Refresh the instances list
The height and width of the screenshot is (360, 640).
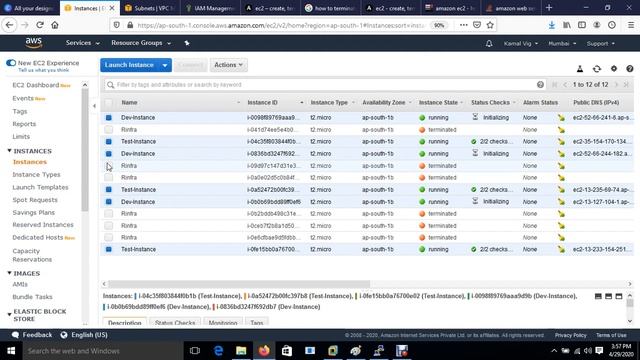click(597, 69)
